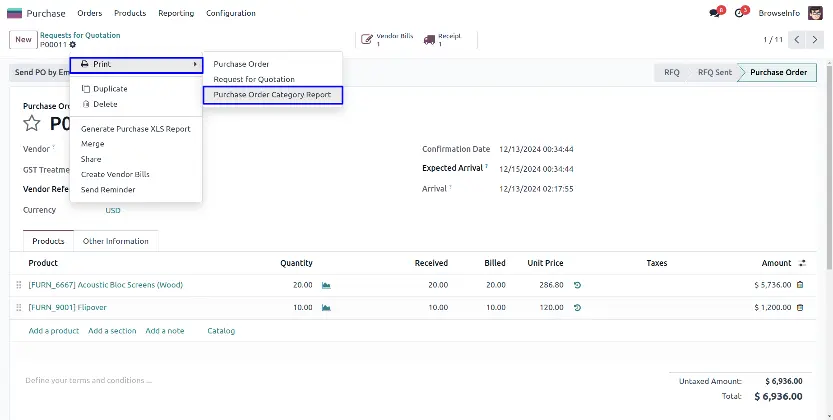
Task: Open forecast chart icon for Acoustic Bloc Screens
Action: click(x=326, y=285)
